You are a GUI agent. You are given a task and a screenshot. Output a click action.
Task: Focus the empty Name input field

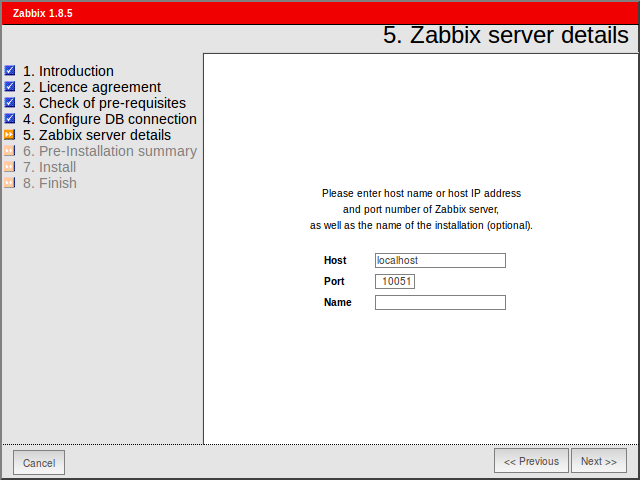pos(440,302)
